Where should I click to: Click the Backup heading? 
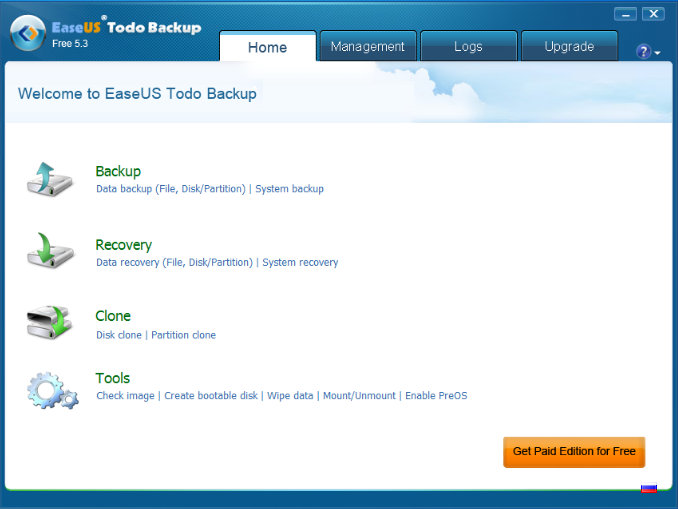(x=118, y=171)
